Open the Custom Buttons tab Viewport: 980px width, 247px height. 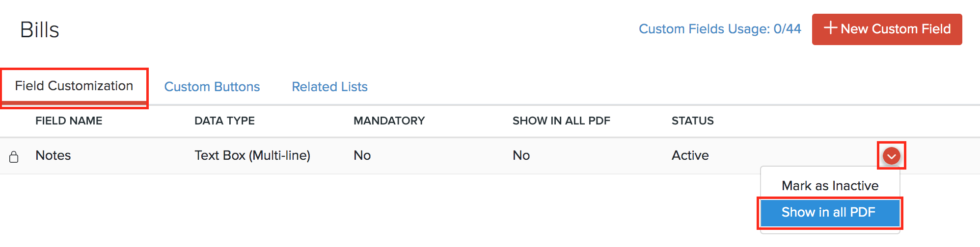click(212, 87)
